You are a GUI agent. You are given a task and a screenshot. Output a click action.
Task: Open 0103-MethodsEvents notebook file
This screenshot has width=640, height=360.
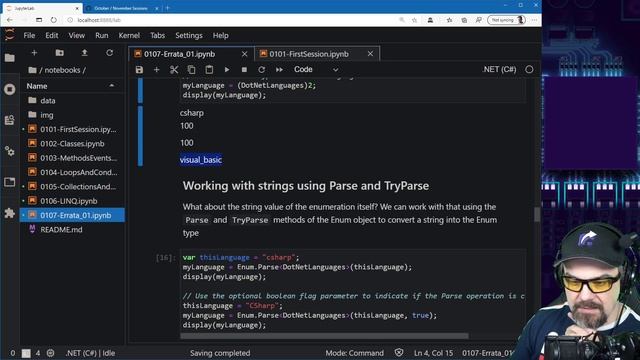tap(72, 158)
